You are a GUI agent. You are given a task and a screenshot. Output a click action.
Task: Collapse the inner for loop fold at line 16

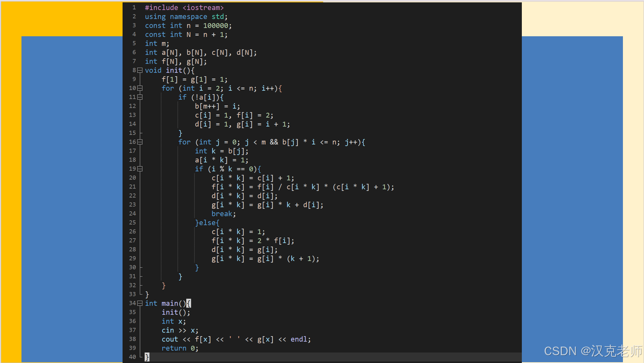(140, 142)
